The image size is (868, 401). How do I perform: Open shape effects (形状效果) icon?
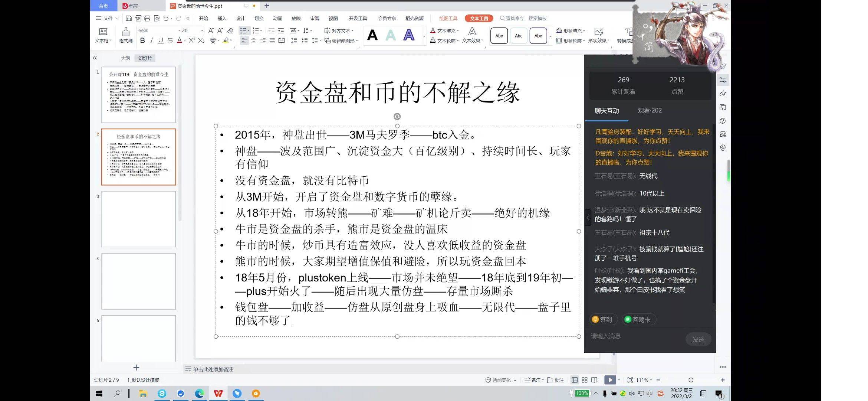pos(598,35)
